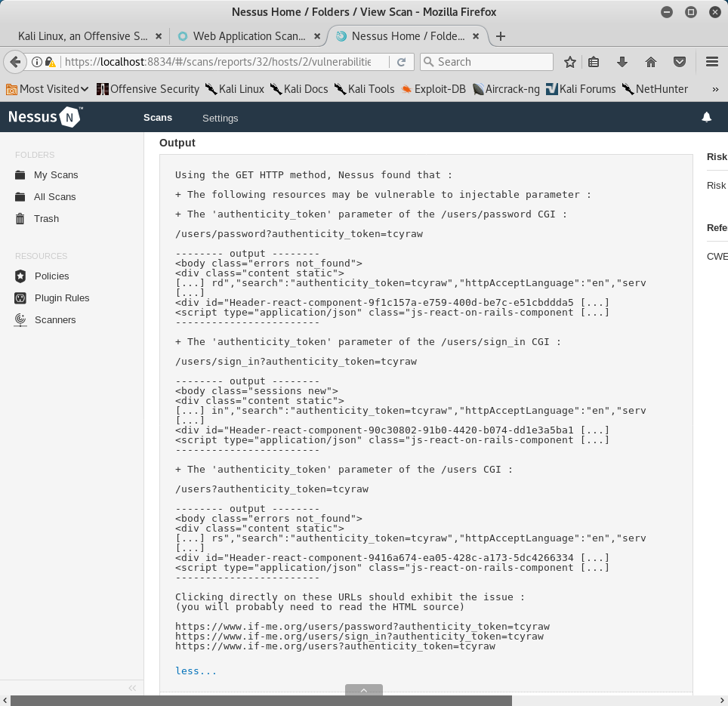Screen dimensions: 728x706
Task: Click the horizontal scrollbar left arrow
Action: [5, 701]
